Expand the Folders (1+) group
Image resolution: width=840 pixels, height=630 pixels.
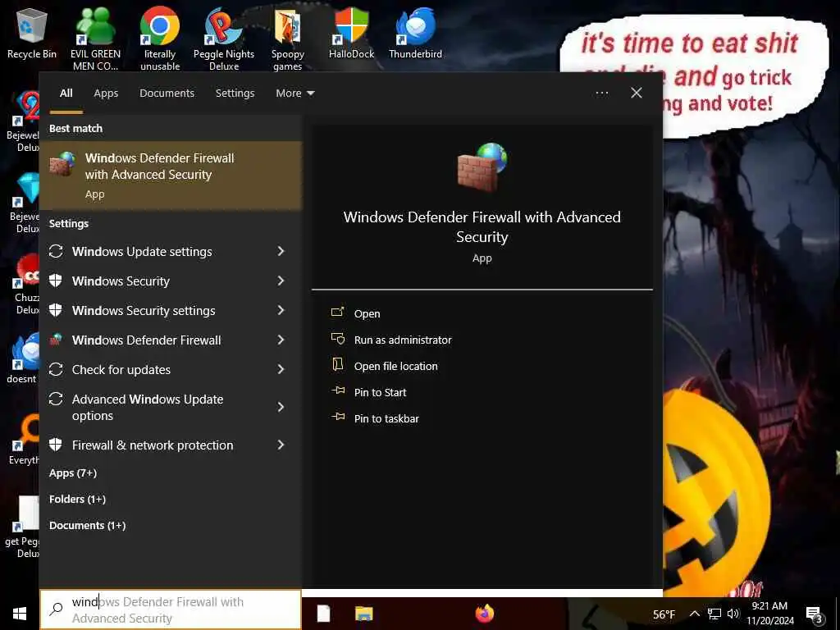(x=77, y=500)
